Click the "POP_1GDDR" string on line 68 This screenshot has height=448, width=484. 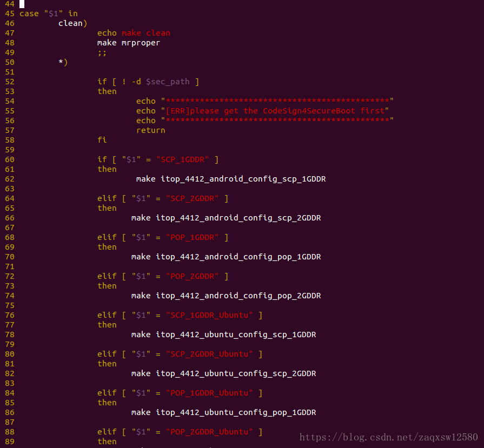193,237
